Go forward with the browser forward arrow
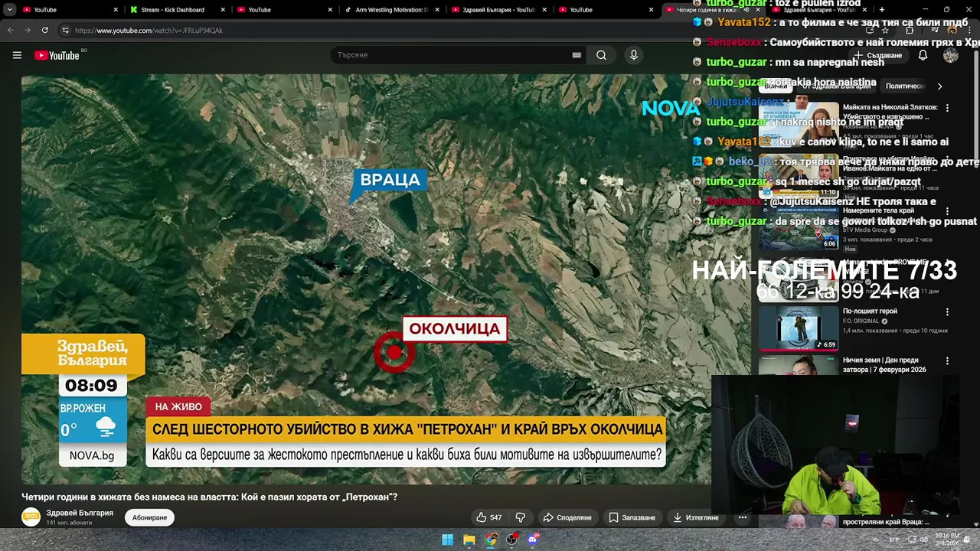The image size is (980, 551). (28, 30)
